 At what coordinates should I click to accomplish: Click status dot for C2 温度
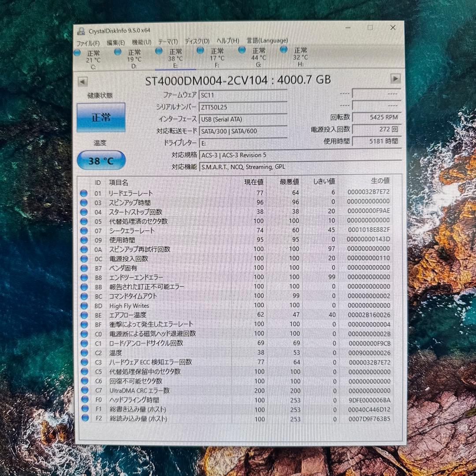coord(85,353)
